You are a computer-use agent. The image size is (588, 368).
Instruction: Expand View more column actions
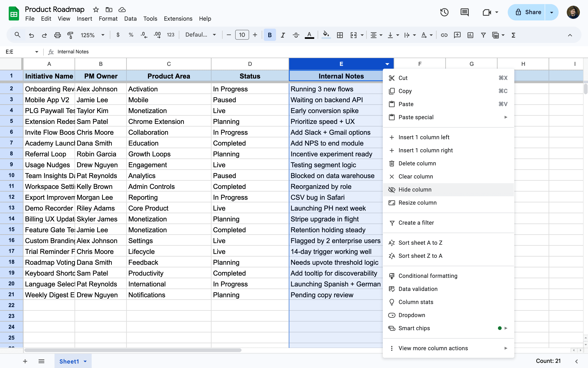pos(449,348)
